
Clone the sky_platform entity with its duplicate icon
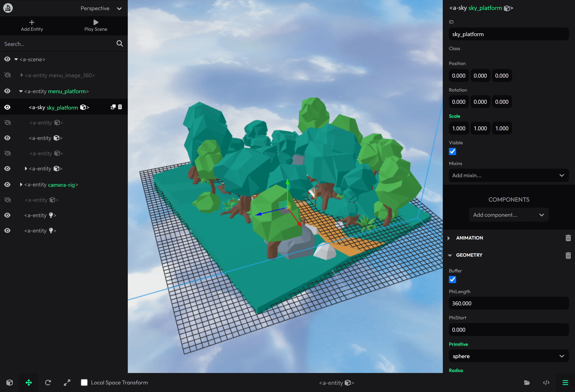[113, 107]
